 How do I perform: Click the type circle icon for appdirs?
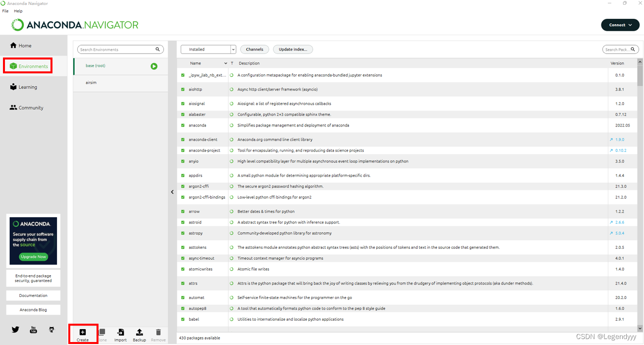[232, 175]
